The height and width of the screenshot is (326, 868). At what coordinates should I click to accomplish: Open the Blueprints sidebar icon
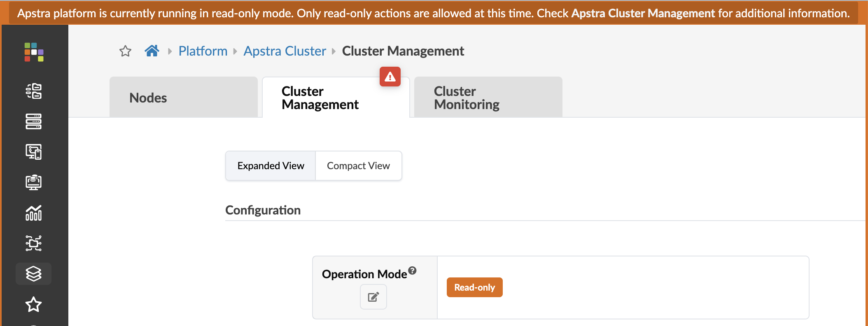[x=34, y=91]
